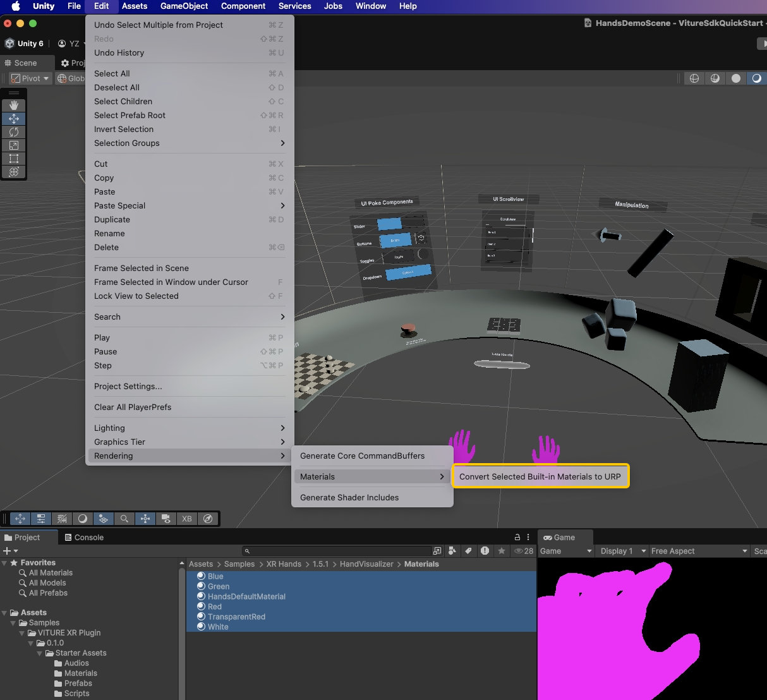
Task: Toggle the project panel lock
Action: point(517,537)
